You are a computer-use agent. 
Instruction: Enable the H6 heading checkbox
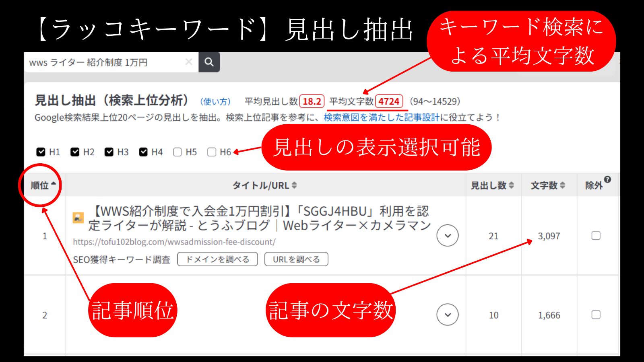tap(212, 152)
